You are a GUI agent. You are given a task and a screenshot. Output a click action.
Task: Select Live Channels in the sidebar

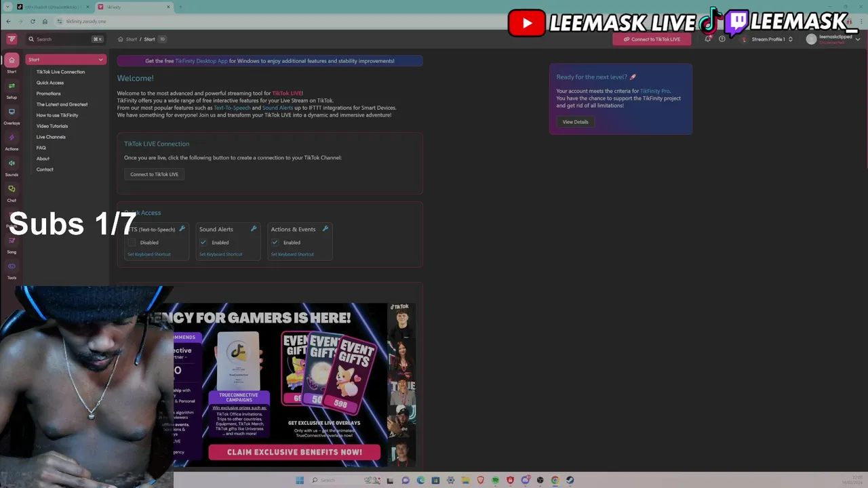tap(51, 137)
